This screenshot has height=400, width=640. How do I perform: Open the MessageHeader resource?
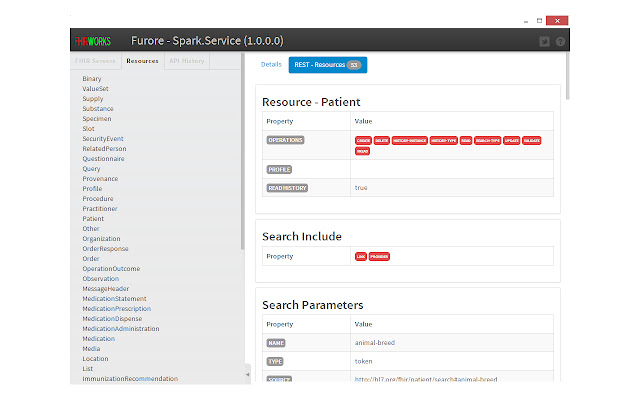pos(106,289)
